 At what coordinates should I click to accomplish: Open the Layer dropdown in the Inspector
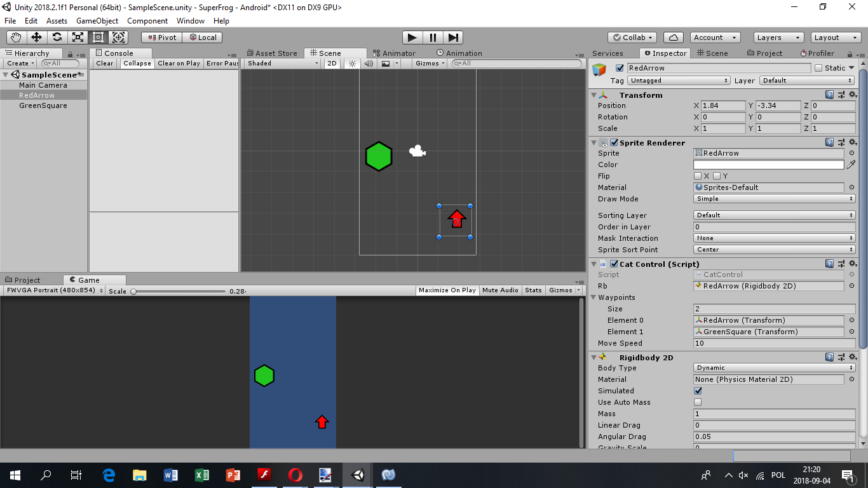tap(806, 80)
